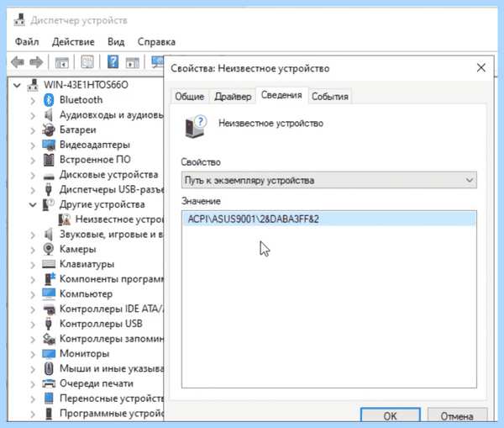This screenshot has width=504, height=428.
Task: Select the Сведения tab
Action: (281, 95)
